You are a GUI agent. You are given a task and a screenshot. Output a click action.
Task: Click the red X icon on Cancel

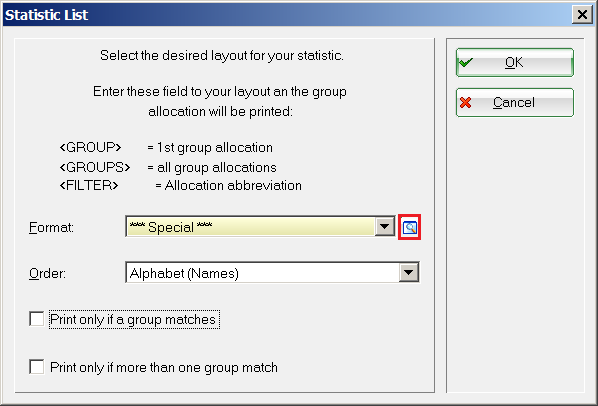point(465,103)
